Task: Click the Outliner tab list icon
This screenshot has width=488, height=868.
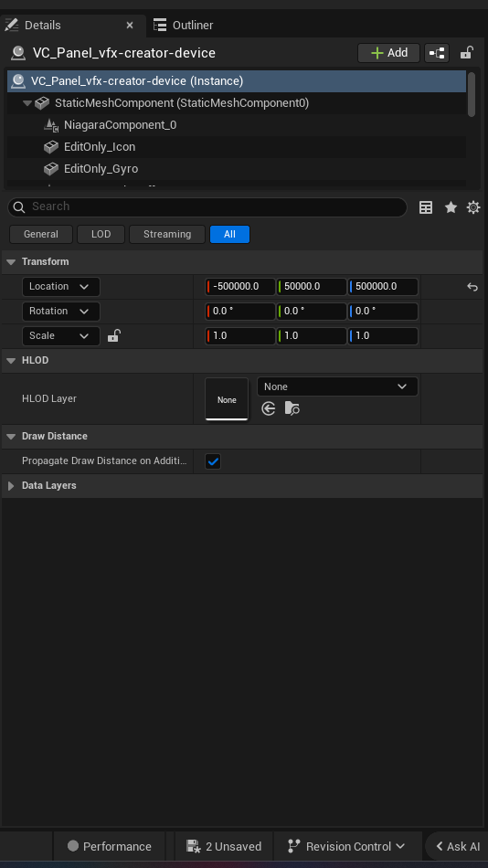Action: (x=160, y=25)
